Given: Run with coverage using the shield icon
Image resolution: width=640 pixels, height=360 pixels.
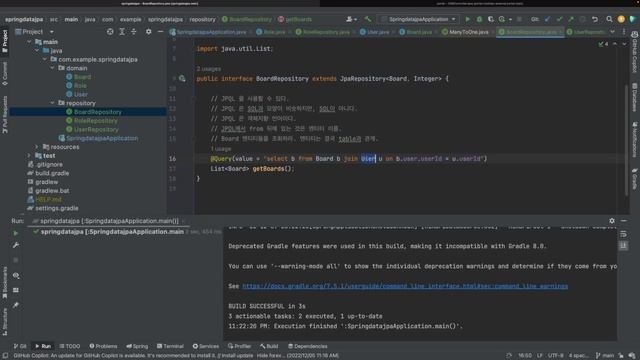Looking at the screenshot, I should pyautogui.click(x=491, y=19).
